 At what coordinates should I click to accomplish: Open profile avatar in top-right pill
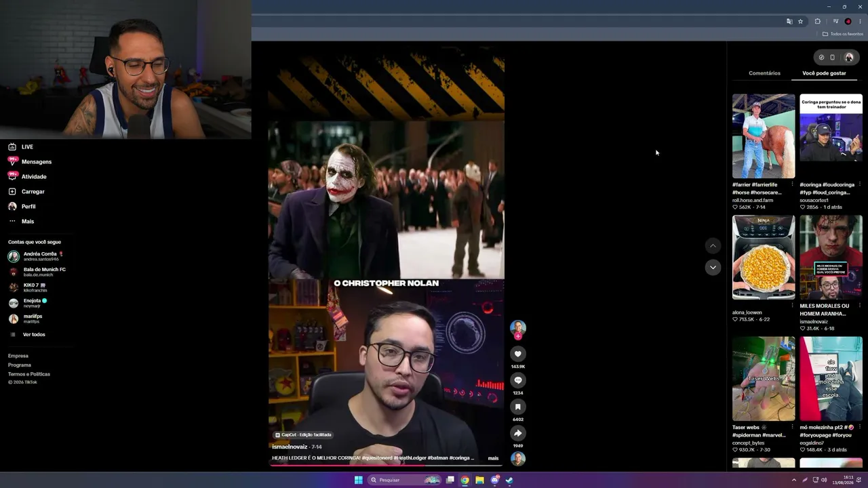848,58
